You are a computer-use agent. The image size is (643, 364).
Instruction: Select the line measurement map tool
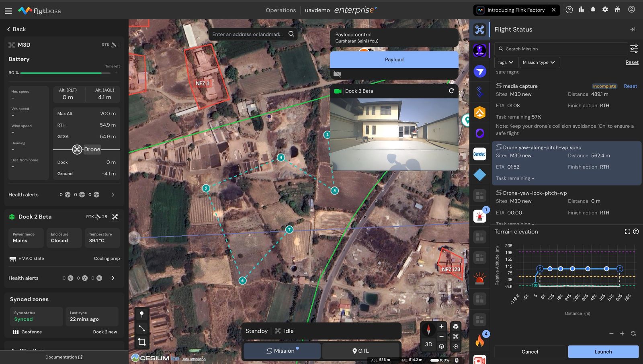tap(142, 328)
